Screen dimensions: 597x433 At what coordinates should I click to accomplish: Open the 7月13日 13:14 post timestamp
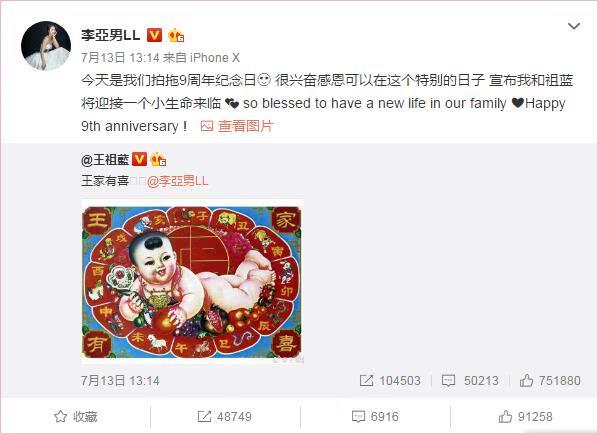pyautogui.click(x=120, y=58)
